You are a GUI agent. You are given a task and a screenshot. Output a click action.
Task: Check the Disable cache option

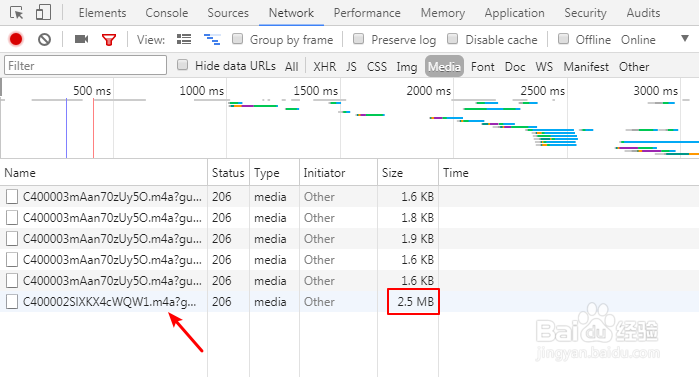(452, 39)
